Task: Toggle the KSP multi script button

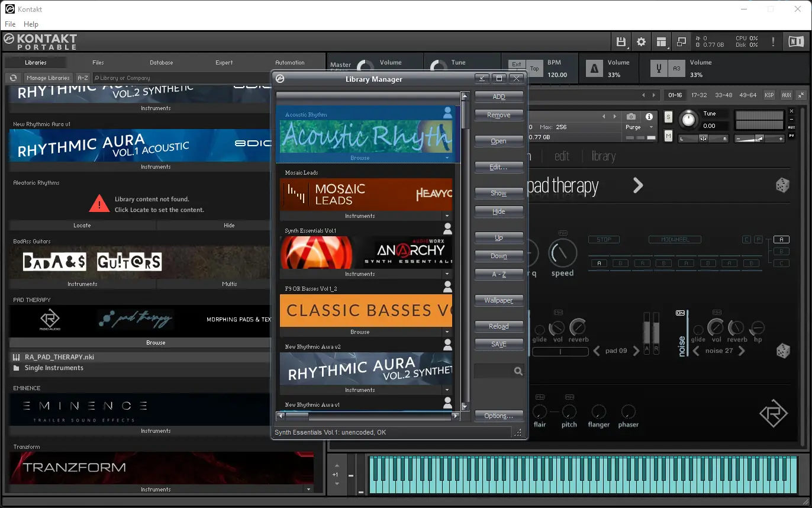Action: coord(769,95)
